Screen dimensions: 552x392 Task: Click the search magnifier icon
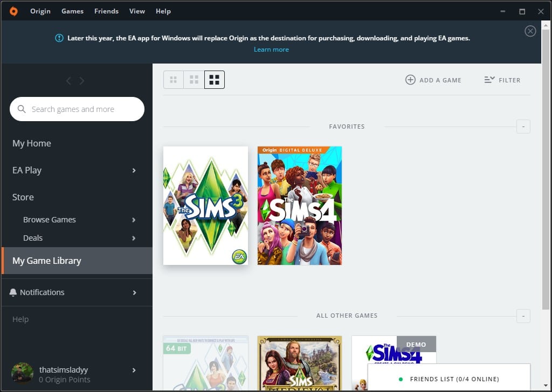[x=22, y=109]
